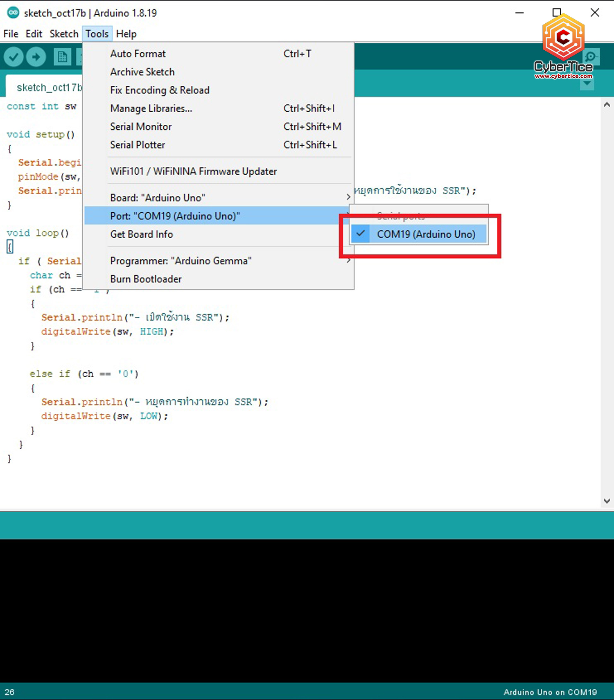
Task: Select Archive Sketch in the Tools menu
Action: pos(219,72)
